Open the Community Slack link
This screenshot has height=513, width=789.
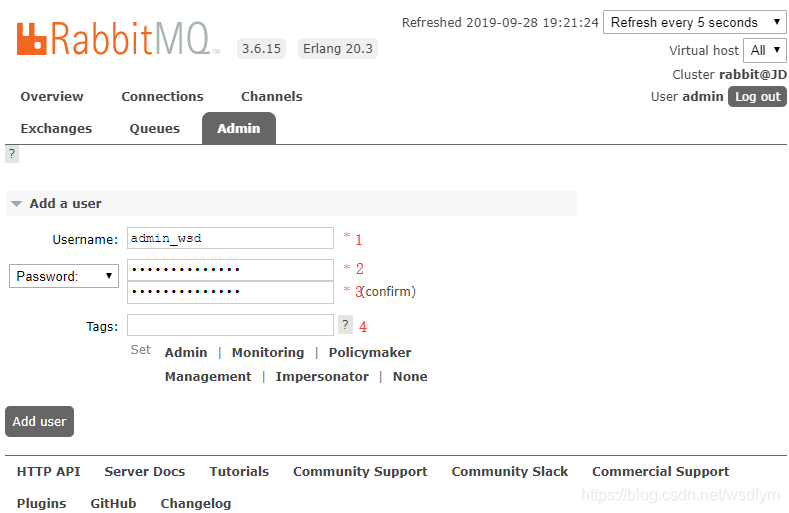[x=510, y=471]
